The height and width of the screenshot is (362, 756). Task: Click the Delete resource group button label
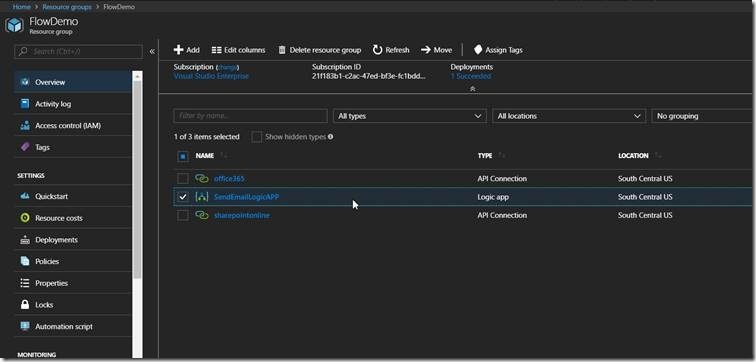coord(325,50)
